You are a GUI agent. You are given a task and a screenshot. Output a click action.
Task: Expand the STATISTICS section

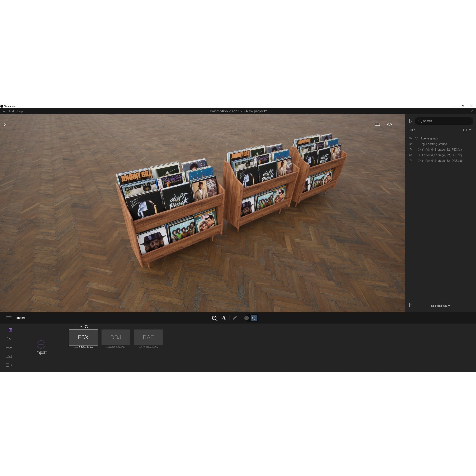[440, 306]
